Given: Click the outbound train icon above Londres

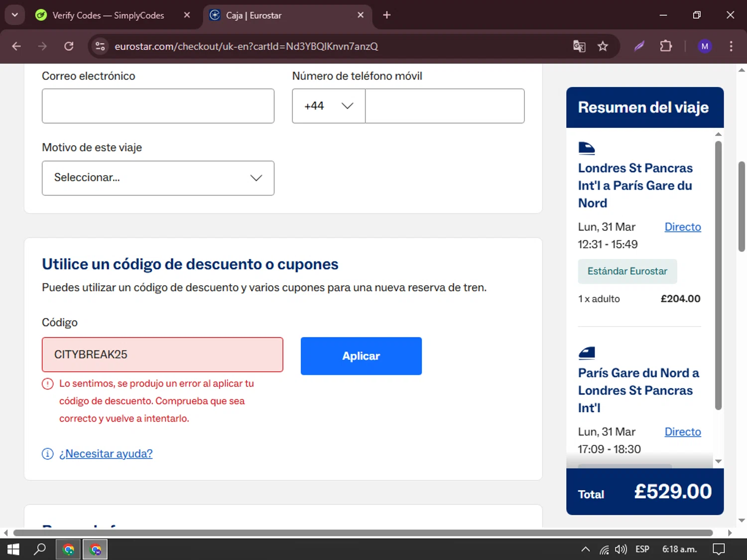Looking at the screenshot, I should (x=587, y=148).
